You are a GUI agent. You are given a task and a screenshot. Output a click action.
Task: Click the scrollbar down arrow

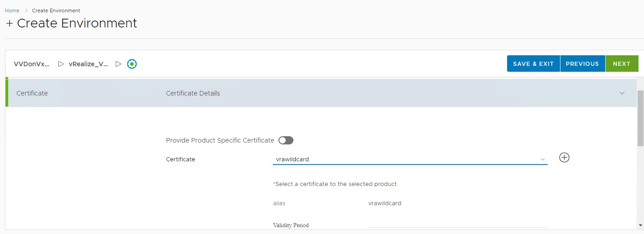click(x=640, y=225)
